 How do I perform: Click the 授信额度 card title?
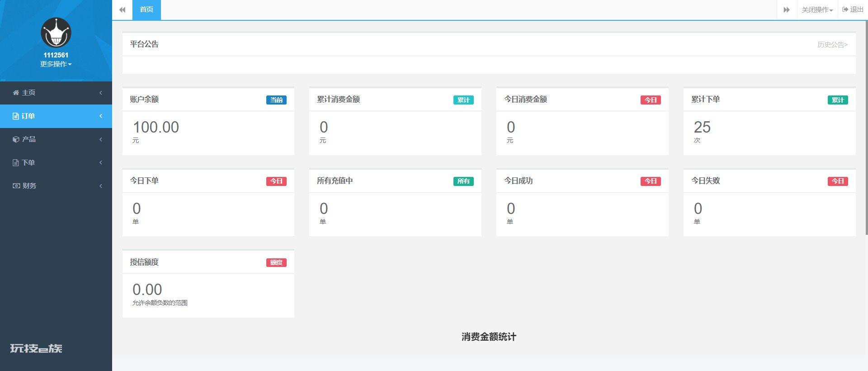(x=144, y=262)
